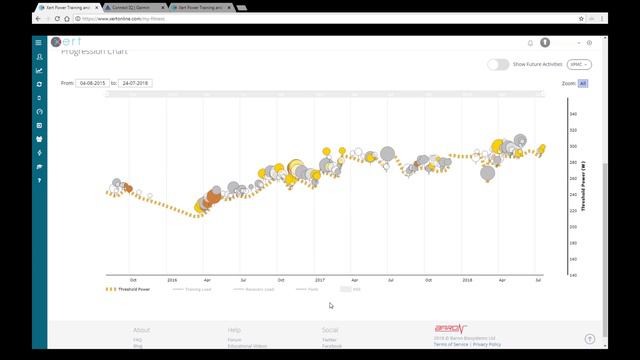The width and height of the screenshot is (640, 360).
Task: Open Educational Videos footer link
Action: (x=247, y=346)
